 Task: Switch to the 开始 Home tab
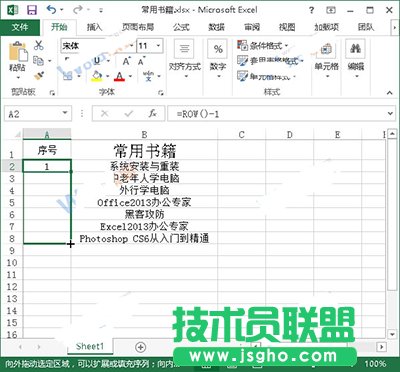(59, 27)
